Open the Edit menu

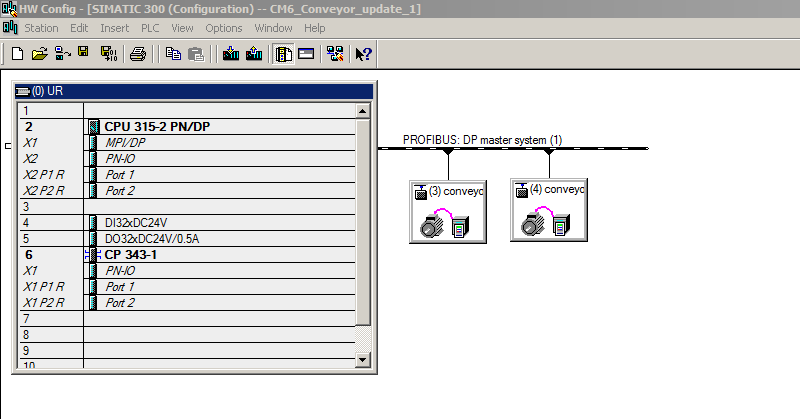[x=79, y=28]
